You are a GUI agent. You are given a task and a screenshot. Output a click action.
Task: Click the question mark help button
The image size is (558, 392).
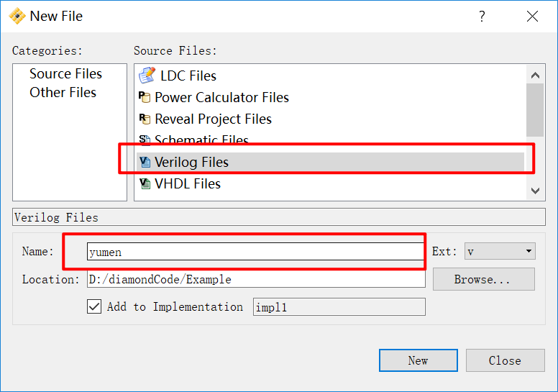tap(482, 16)
